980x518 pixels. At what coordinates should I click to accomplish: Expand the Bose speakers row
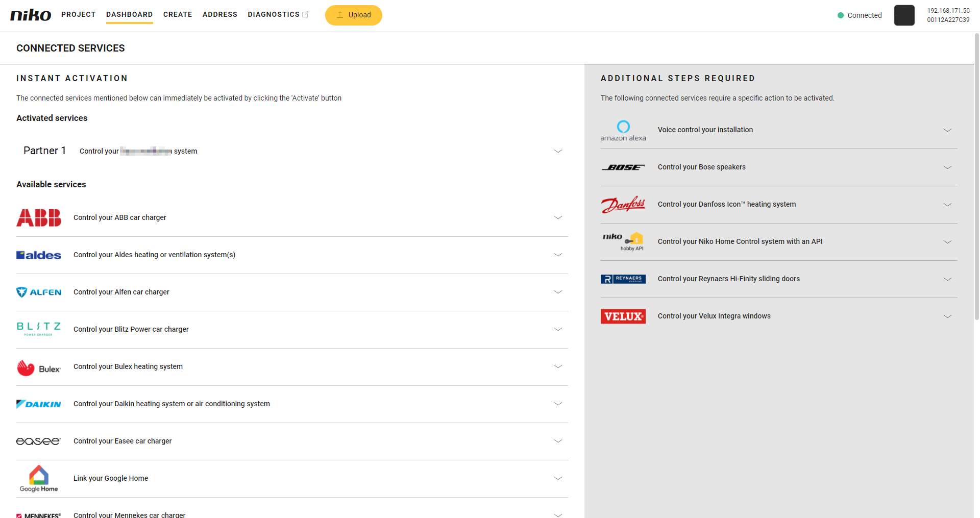(947, 167)
